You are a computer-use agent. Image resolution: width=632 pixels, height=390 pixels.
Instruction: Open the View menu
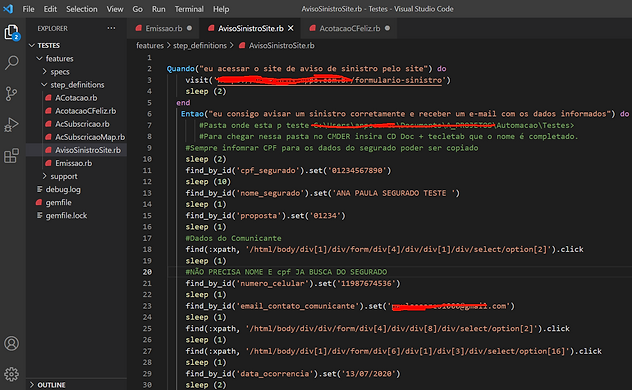(x=115, y=9)
